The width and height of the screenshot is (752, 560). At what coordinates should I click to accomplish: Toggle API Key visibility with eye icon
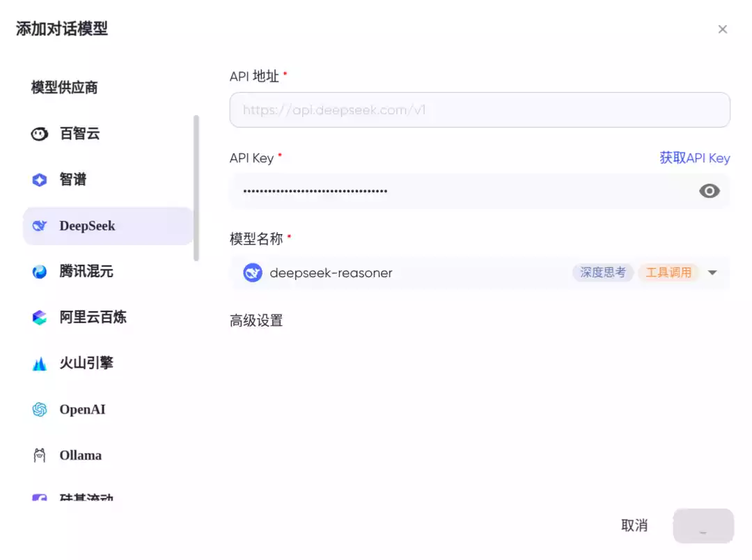tap(710, 191)
